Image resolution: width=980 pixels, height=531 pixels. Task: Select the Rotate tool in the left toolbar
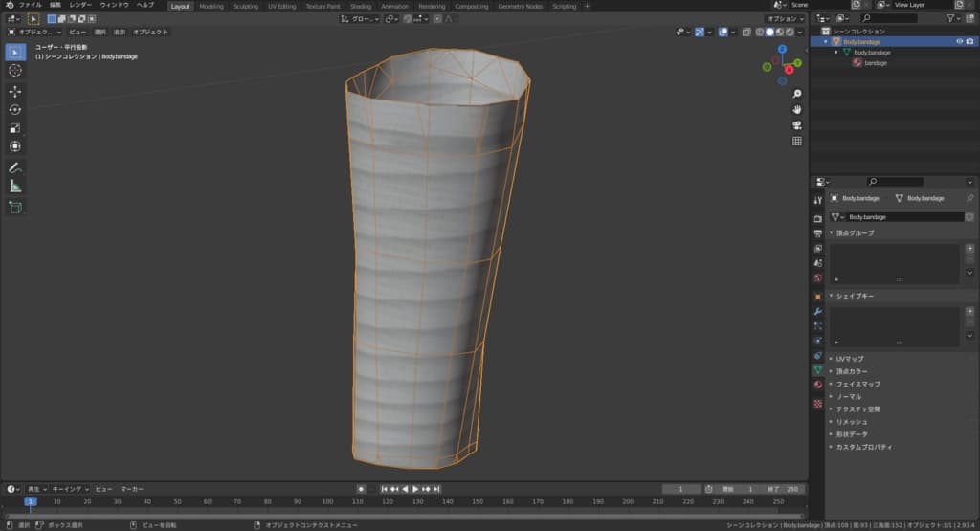pyautogui.click(x=15, y=109)
